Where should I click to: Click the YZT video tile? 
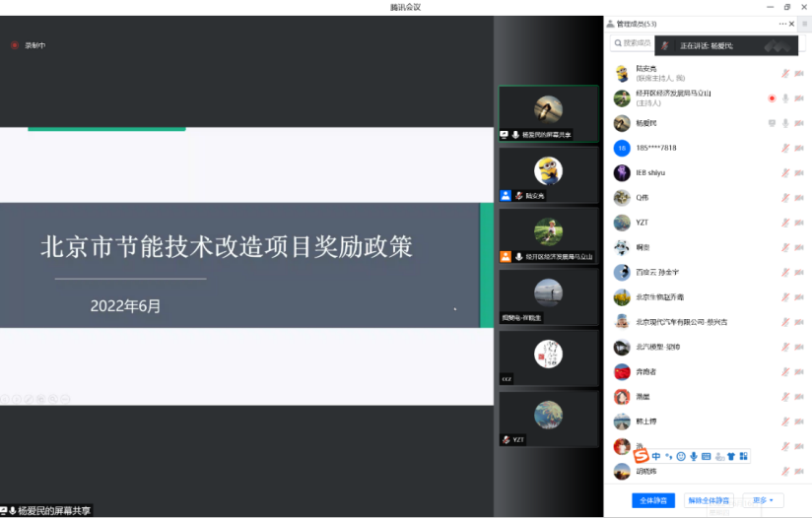click(x=549, y=420)
